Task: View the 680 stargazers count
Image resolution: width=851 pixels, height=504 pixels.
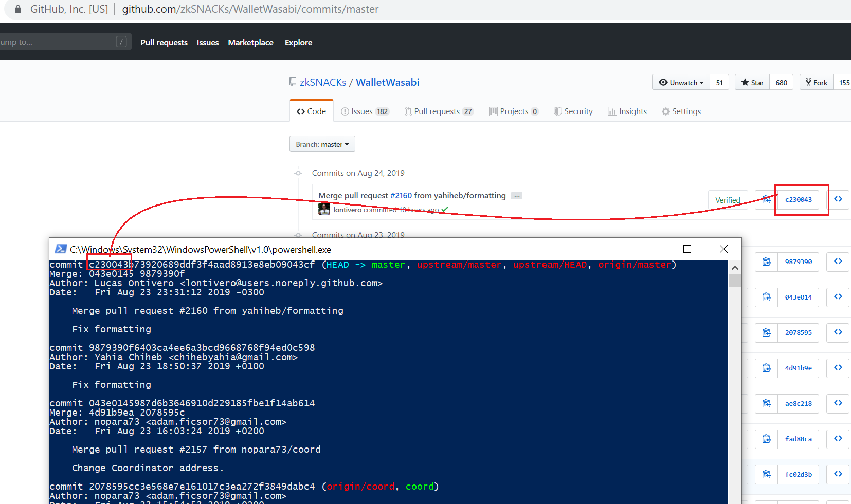Action: point(782,83)
